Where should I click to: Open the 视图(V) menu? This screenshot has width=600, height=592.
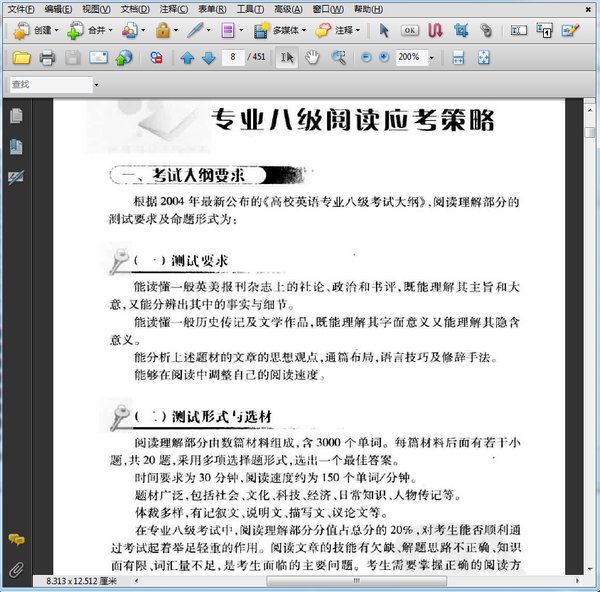[96, 9]
